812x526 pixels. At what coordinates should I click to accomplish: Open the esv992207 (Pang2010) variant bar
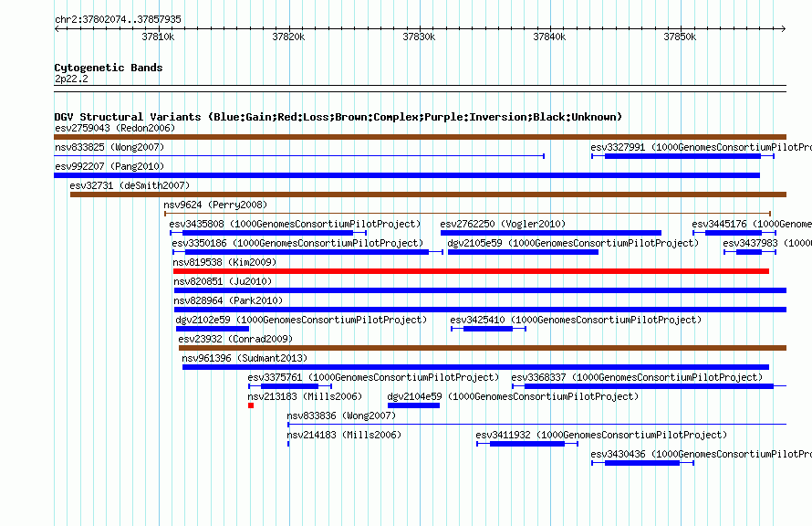407,175
